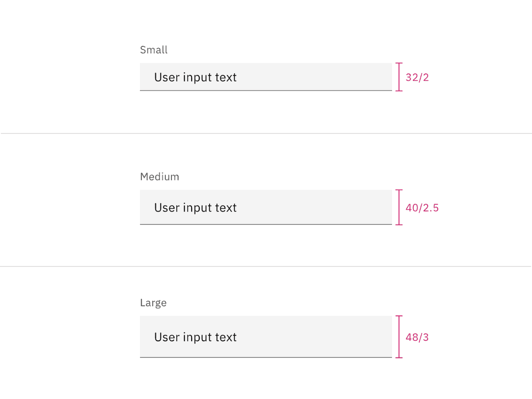Select the placeholder text in the Small field
Image resolution: width=532 pixels, height=399 pixels.
195,77
